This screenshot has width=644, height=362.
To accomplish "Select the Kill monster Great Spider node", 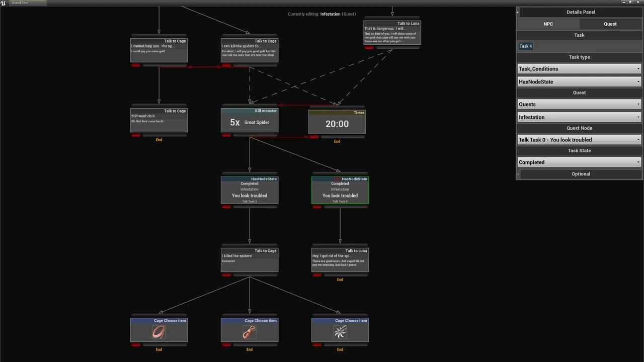I will pos(250,123).
